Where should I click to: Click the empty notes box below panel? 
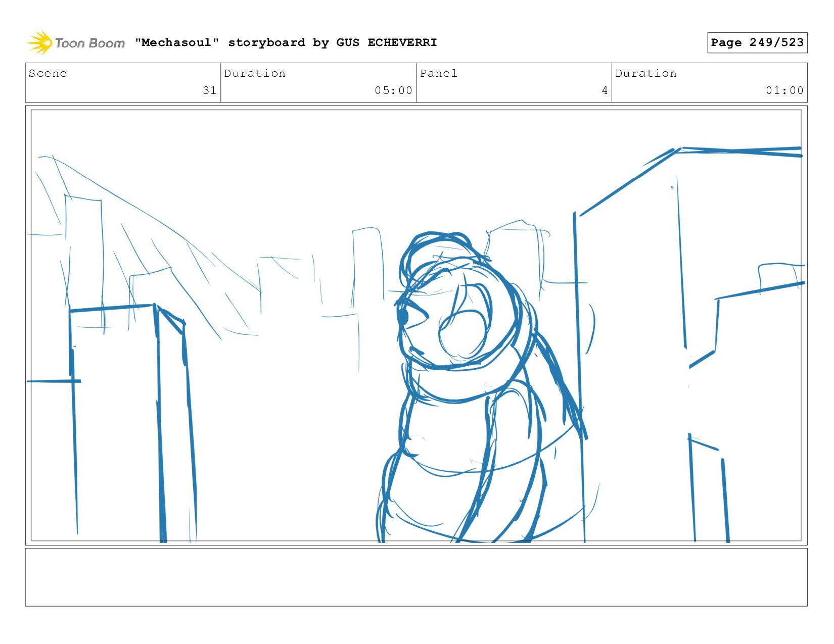(416, 577)
